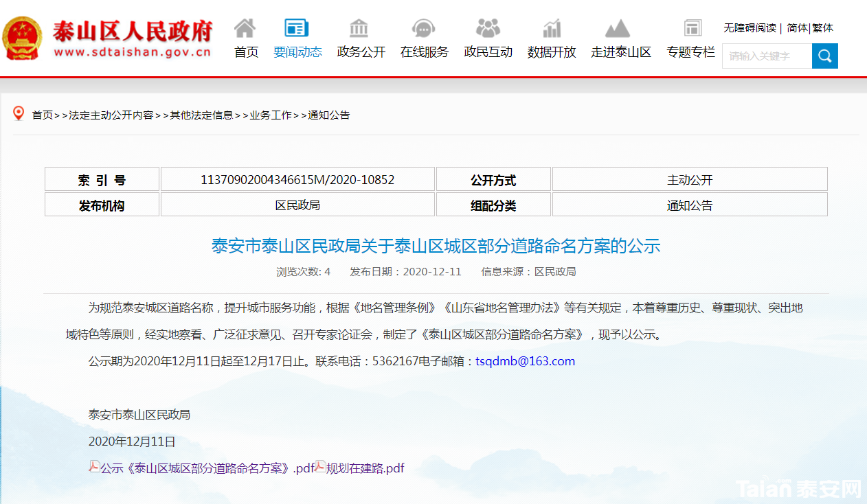Screen dimensions: 867x504
Task: Focus the 请输入关键字 search field
Action: click(767, 56)
